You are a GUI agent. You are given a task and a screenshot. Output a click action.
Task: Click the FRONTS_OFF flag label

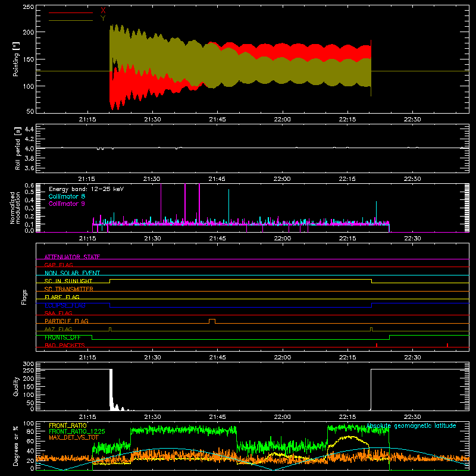[62, 337]
